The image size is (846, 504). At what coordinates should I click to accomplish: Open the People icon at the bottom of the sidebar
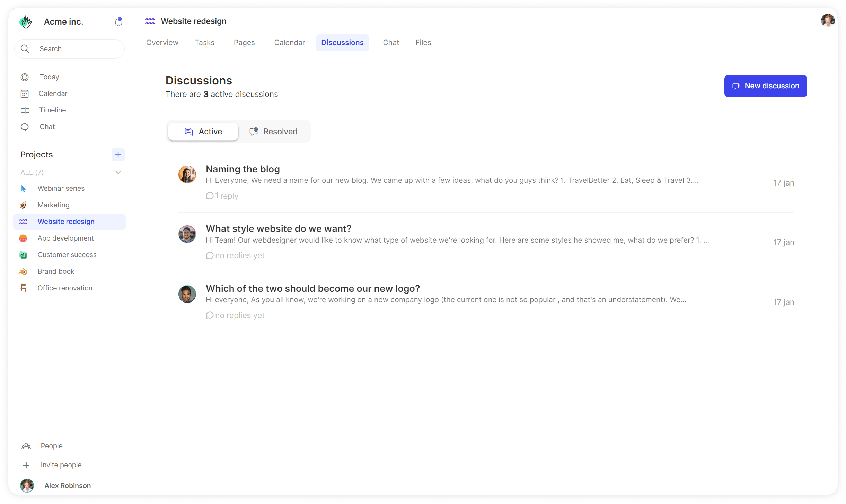[26, 446]
